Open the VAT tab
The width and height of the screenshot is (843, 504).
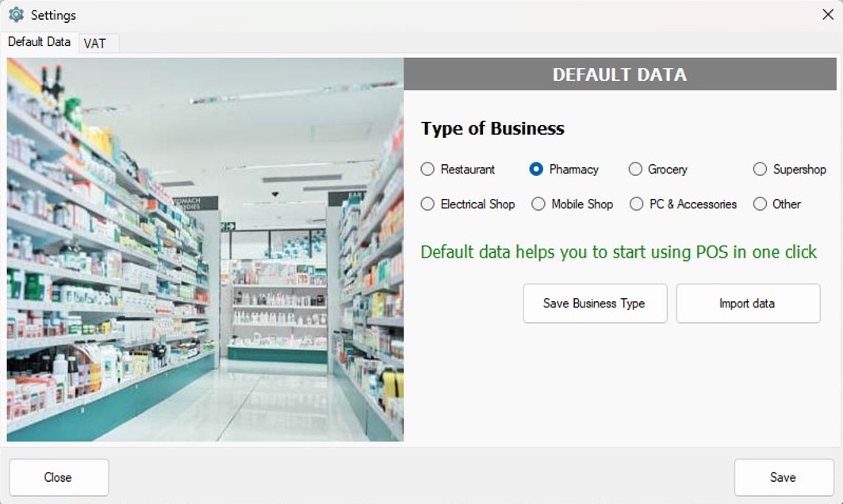click(95, 44)
